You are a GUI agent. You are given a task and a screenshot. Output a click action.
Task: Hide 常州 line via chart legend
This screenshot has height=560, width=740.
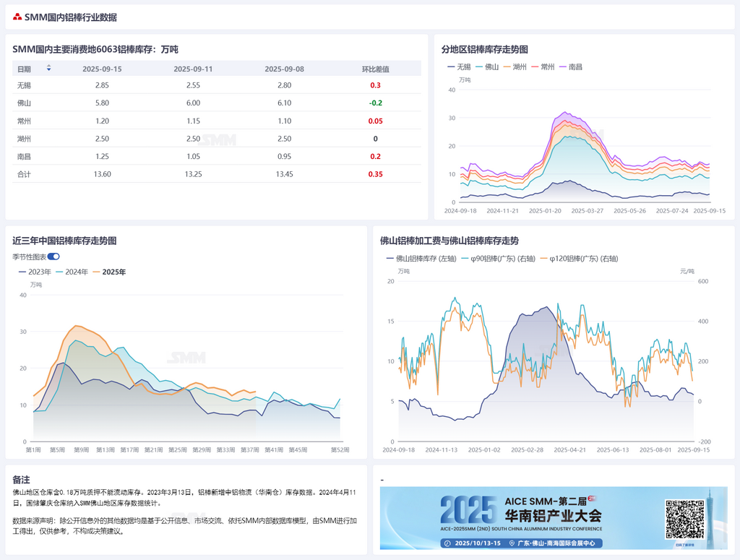(x=543, y=67)
